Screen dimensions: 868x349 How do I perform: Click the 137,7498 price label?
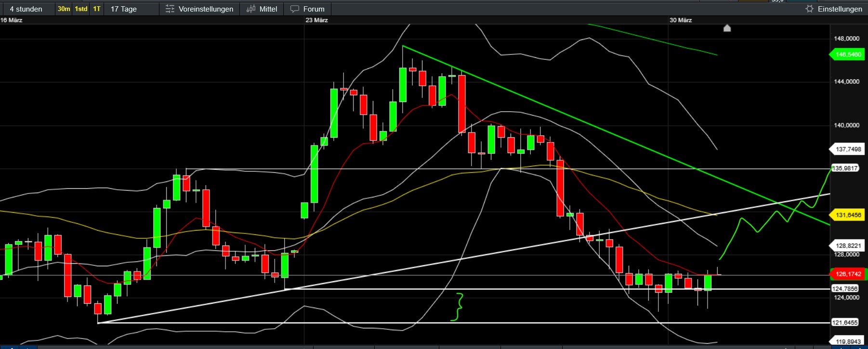pos(847,149)
